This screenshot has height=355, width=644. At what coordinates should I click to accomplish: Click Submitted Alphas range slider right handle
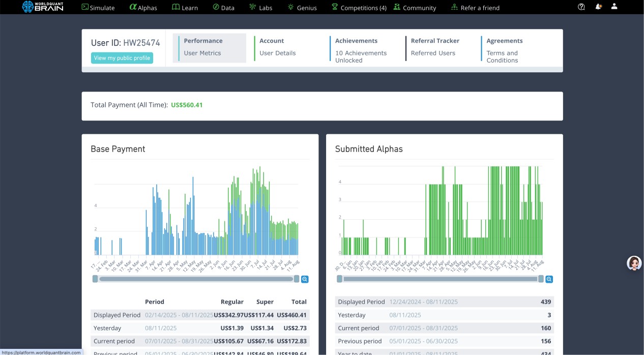[x=541, y=279]
